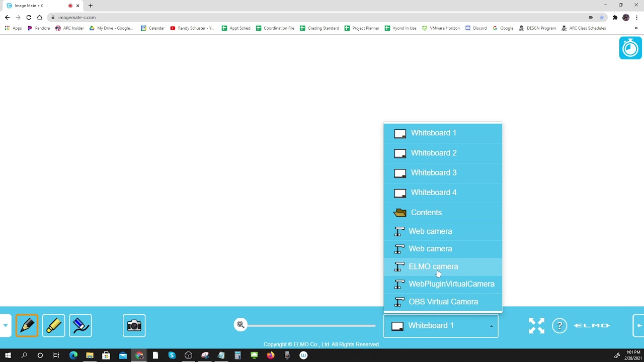Screen dimensions: 644x362
Task: Switch to the Image Mate + C tab
Action: [42, 6]
